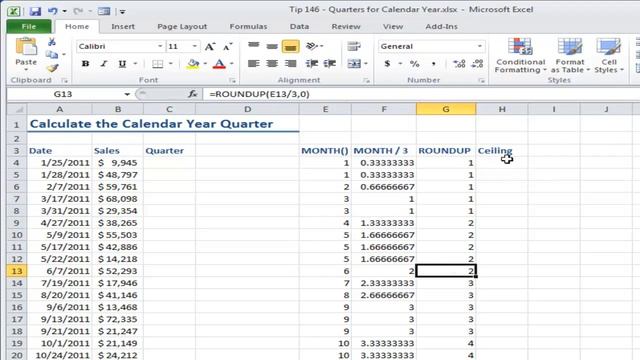Switch to the Page Layout tab
The width and height of the screenshot is (640, 360).
(182, 27)
